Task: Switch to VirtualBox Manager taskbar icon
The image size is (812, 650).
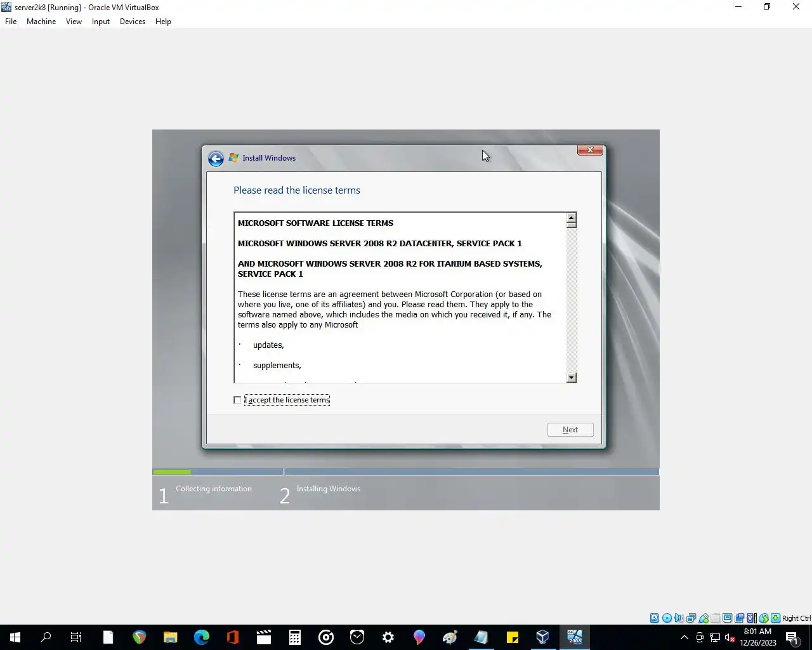Action: 543,637
